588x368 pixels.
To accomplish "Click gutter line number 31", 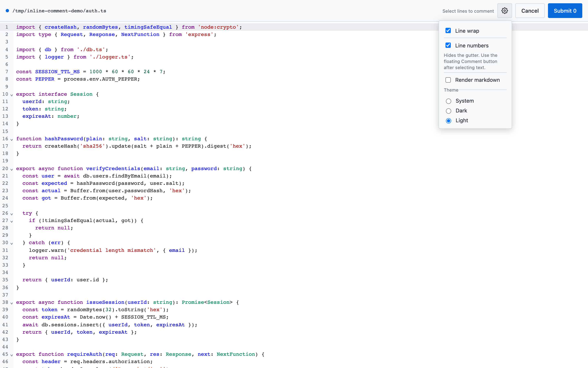I will tap(5, 250).
